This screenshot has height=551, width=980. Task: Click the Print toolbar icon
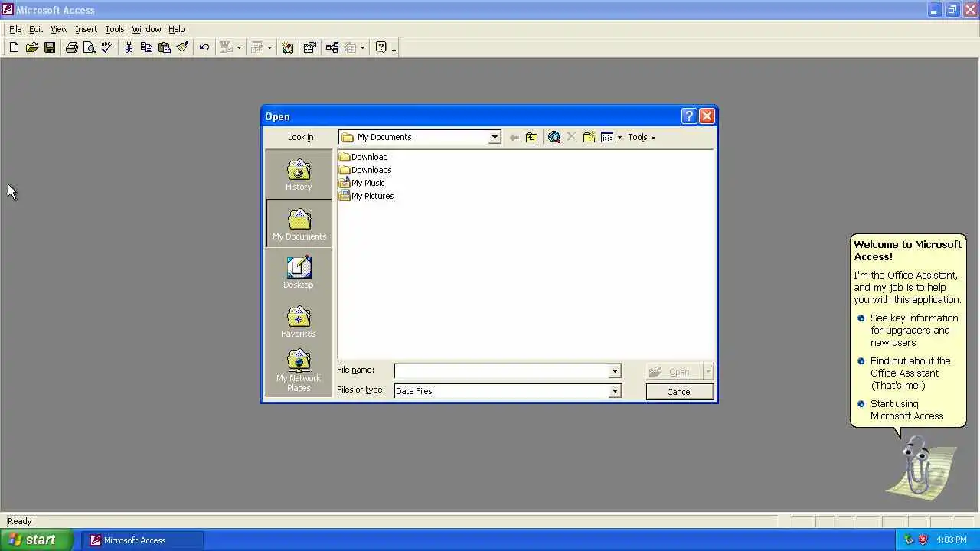[71, 47]
